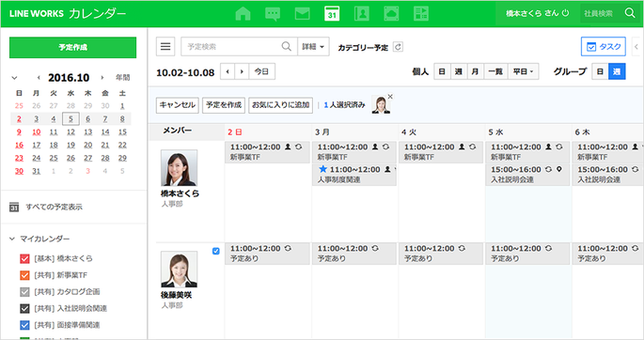644x340 pixels.
Task: Select personal 一覧 view tab
Action: [495, 71]
